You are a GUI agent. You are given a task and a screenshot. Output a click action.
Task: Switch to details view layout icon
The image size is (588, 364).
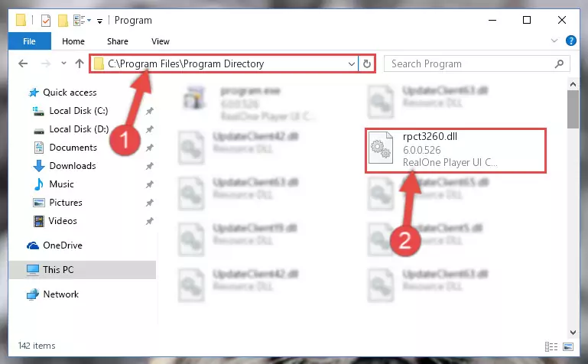[x=551, y=346]
